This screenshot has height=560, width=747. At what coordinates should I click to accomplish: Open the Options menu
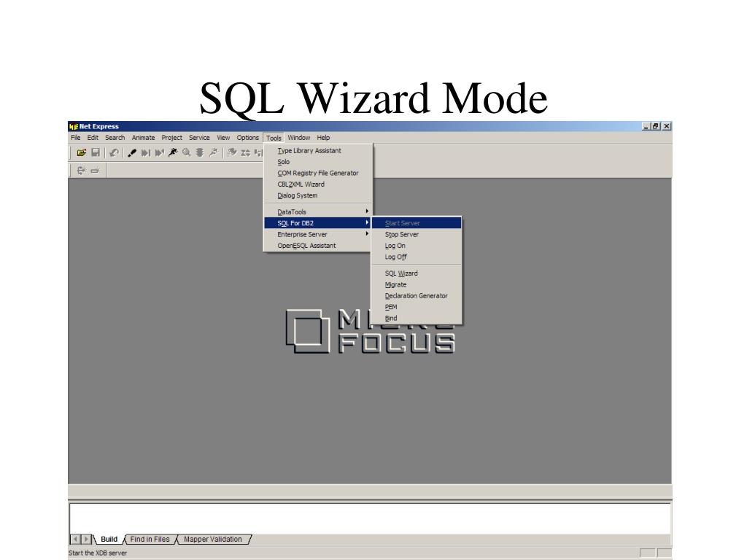(x=248, y=138)
